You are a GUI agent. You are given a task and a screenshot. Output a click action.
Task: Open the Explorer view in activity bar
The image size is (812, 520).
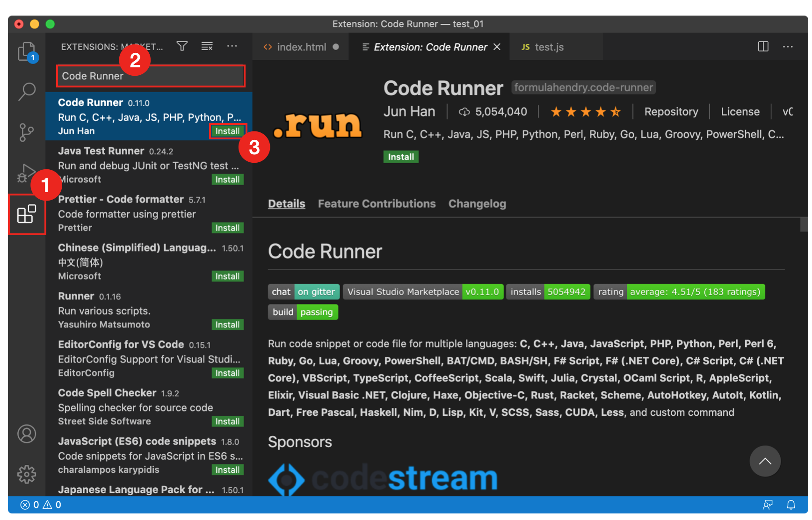27,52
